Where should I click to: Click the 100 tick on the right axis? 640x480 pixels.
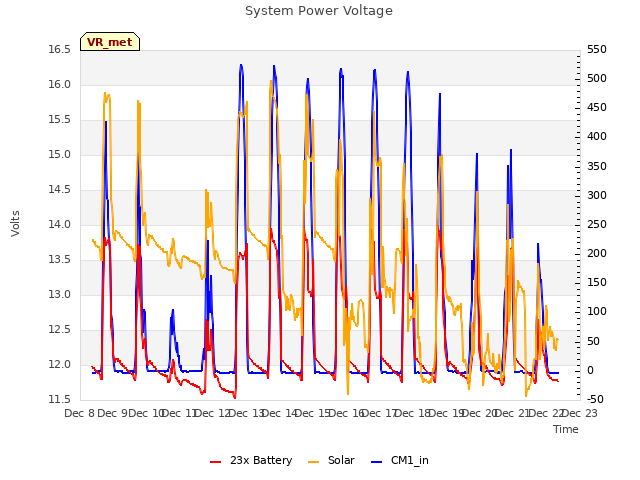(x=597, y=312)
